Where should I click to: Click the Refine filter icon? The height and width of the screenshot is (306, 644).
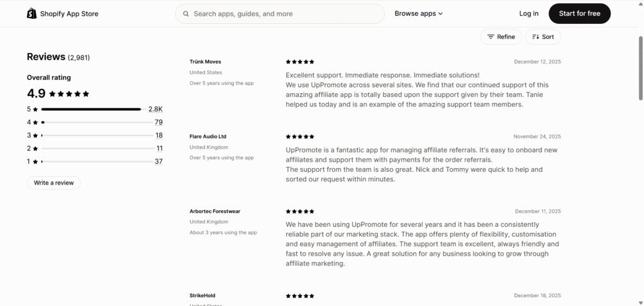491,37
